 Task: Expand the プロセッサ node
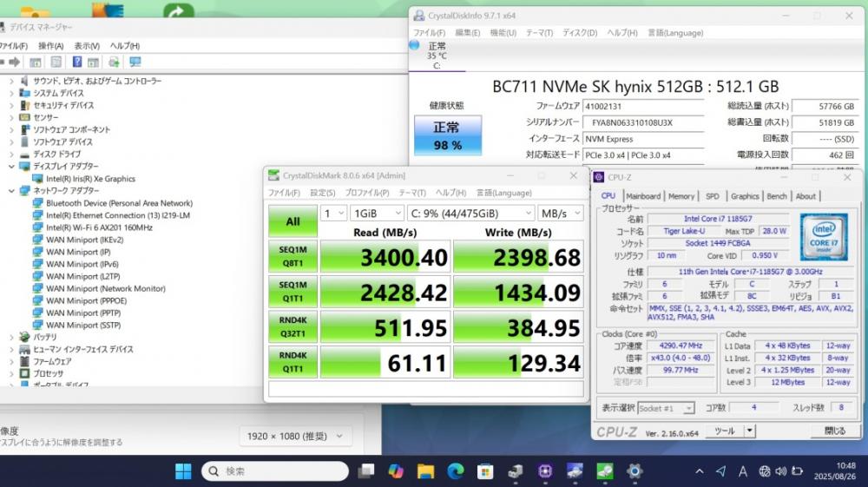pyautogui.click(x=11, y=373)
